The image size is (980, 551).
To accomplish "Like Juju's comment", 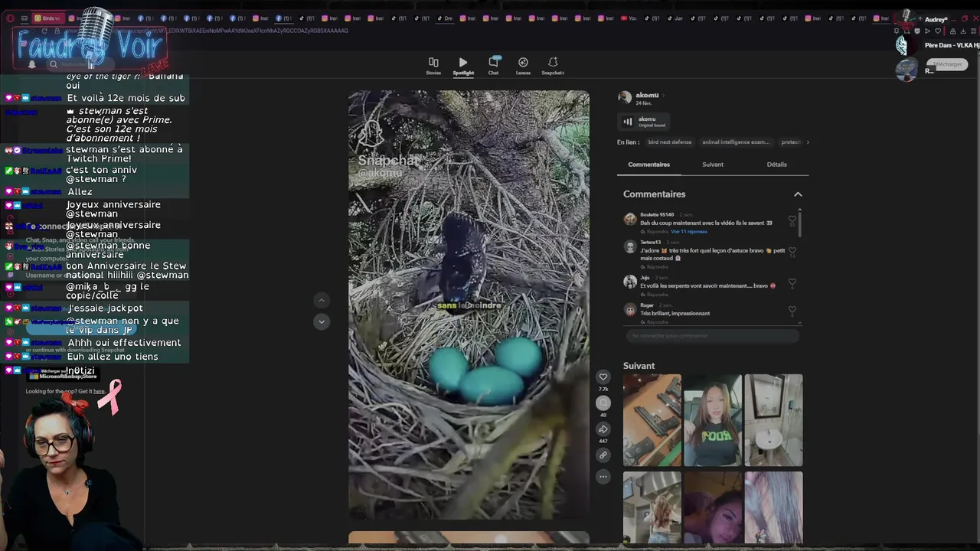I will (792, 282).
